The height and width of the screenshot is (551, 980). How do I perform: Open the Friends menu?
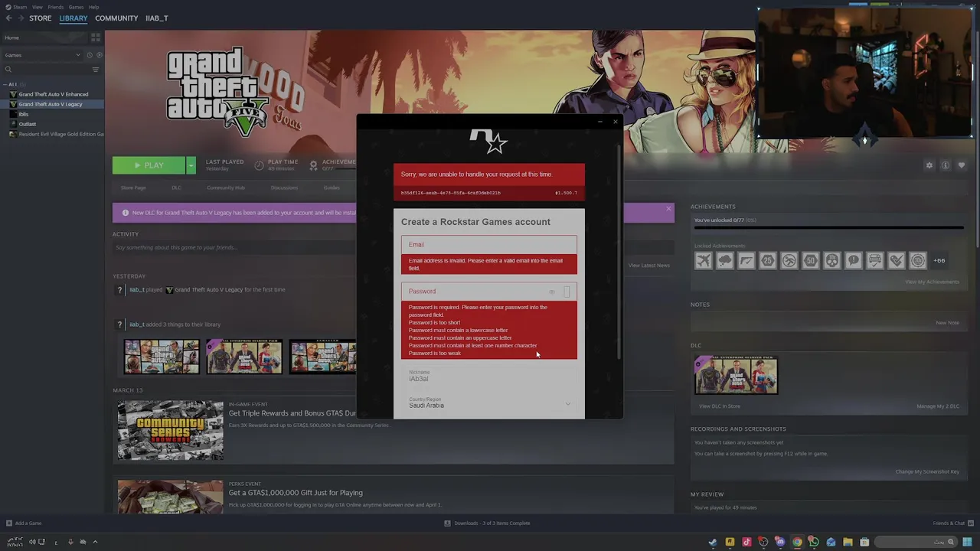click(56, 7)
